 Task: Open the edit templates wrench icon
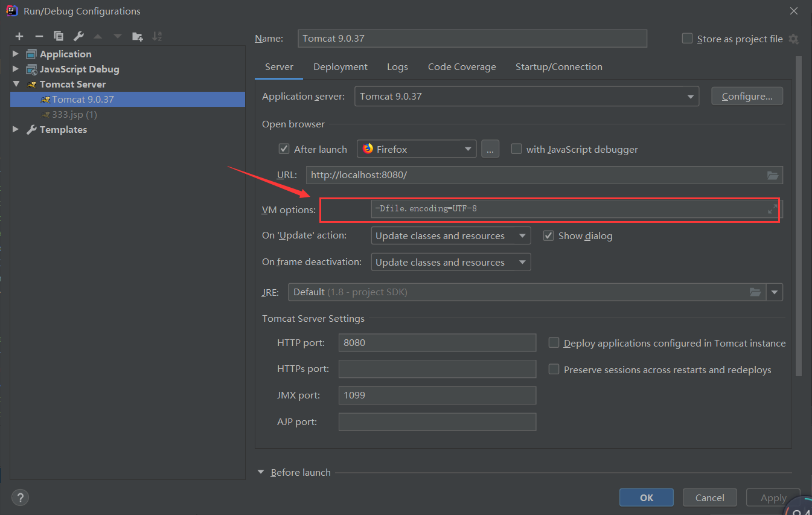tap(78, 36)
